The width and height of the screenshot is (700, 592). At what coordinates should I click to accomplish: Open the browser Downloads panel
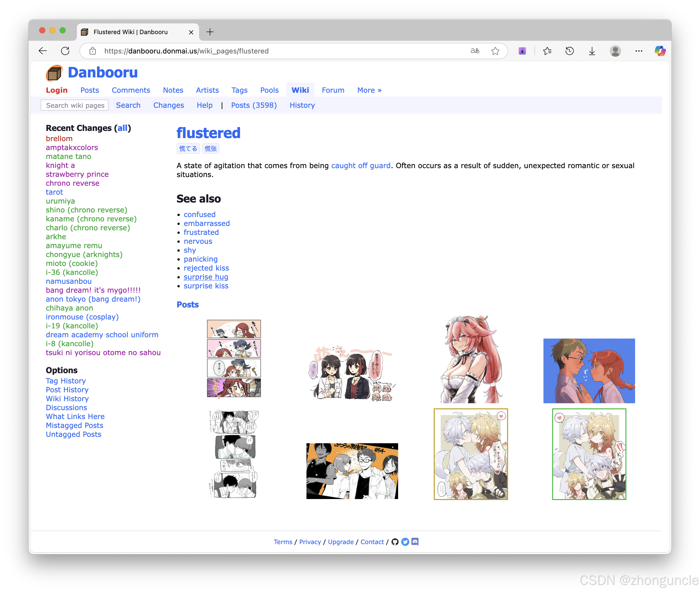pos(592,51)
